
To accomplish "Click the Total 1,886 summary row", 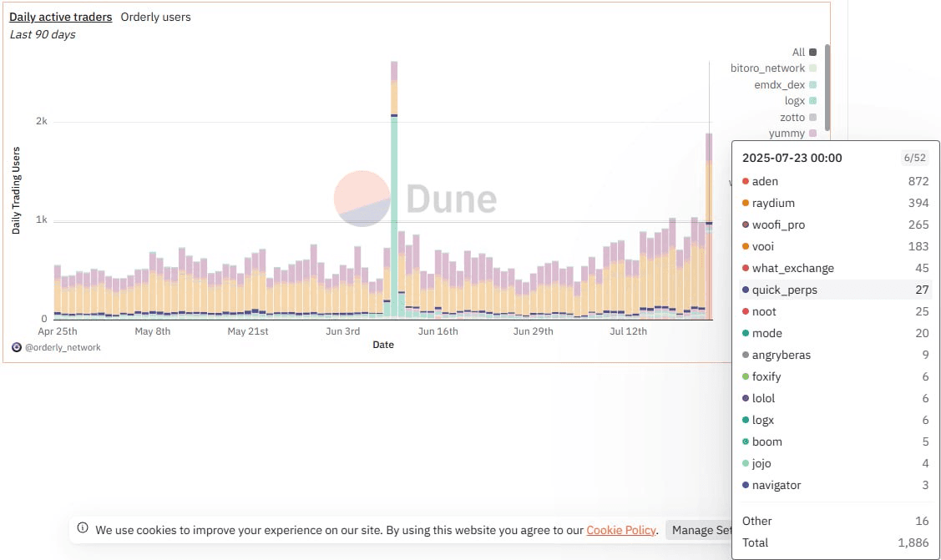I will tap(835, 542).
